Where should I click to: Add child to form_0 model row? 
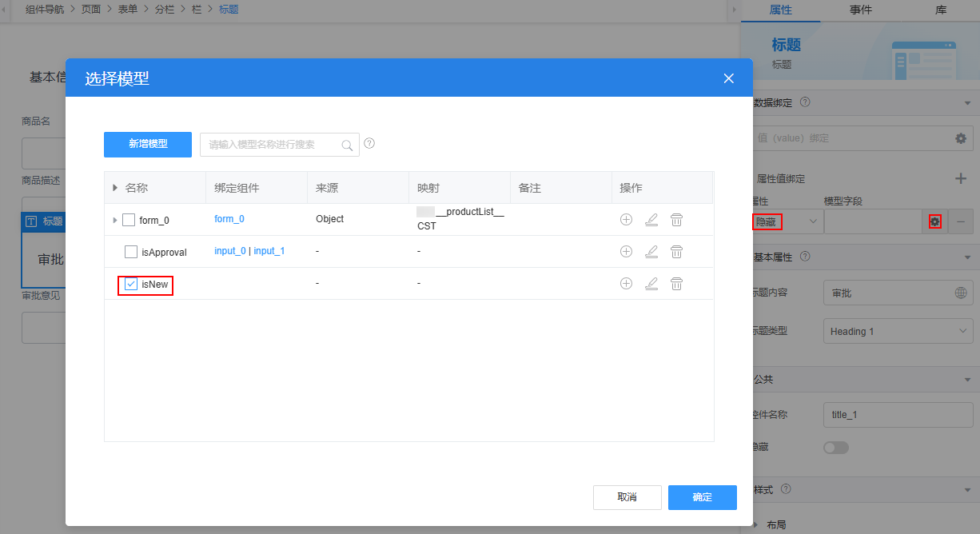(626, 219)
